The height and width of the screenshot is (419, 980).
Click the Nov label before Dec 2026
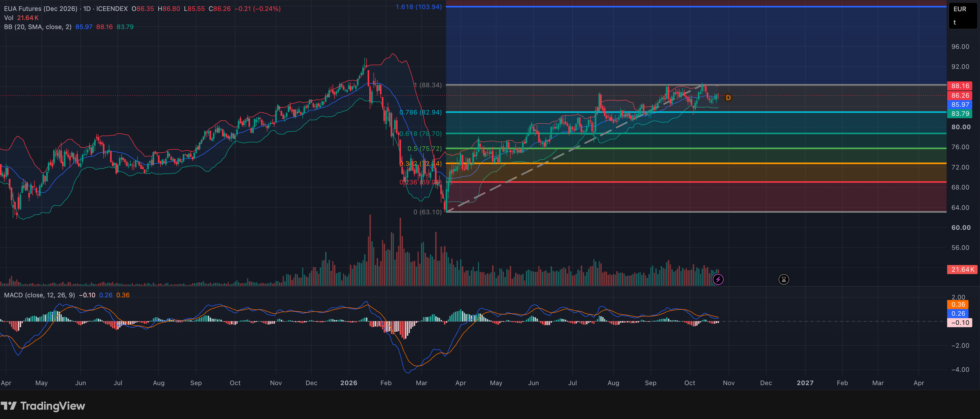click(729, 383)
